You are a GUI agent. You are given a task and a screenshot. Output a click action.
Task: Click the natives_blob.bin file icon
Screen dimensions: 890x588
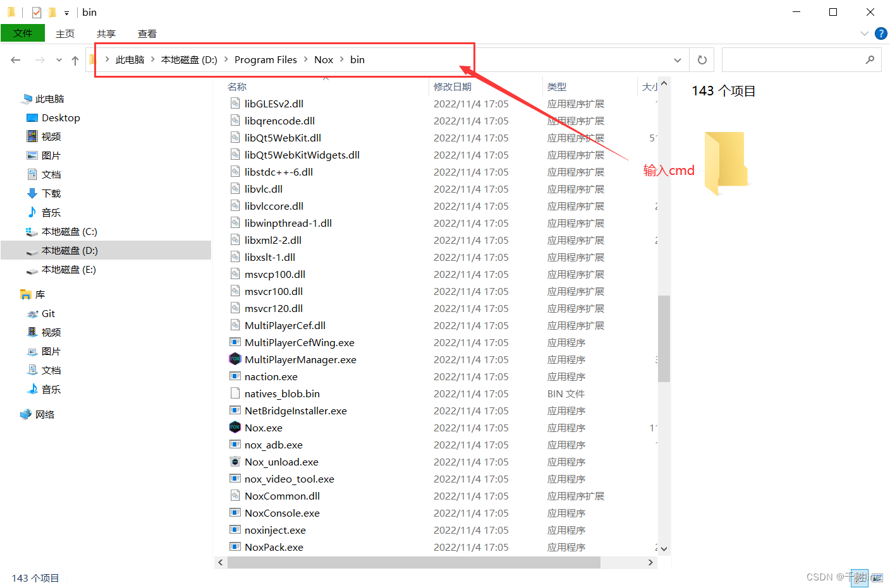(235, 393)
